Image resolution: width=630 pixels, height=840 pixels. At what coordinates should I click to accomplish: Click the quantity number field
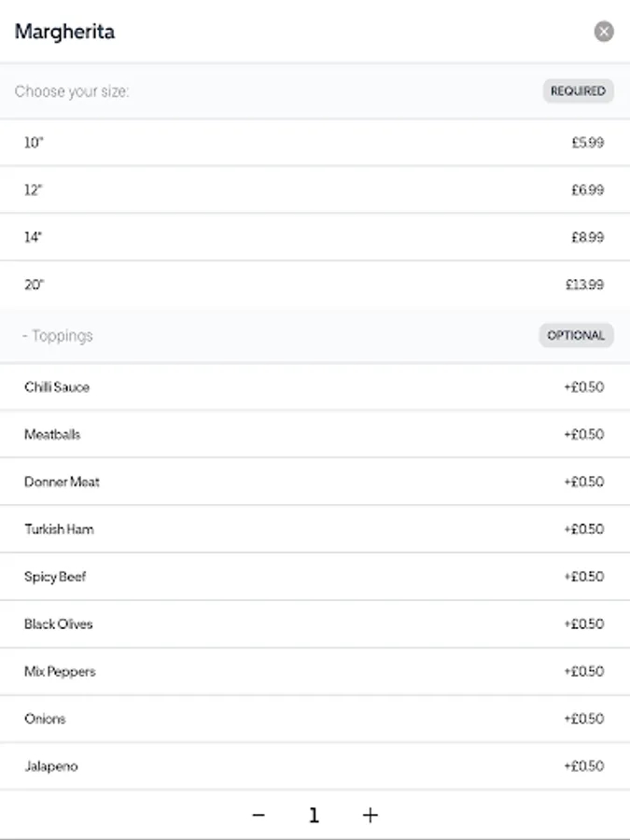tap(314, 816)
